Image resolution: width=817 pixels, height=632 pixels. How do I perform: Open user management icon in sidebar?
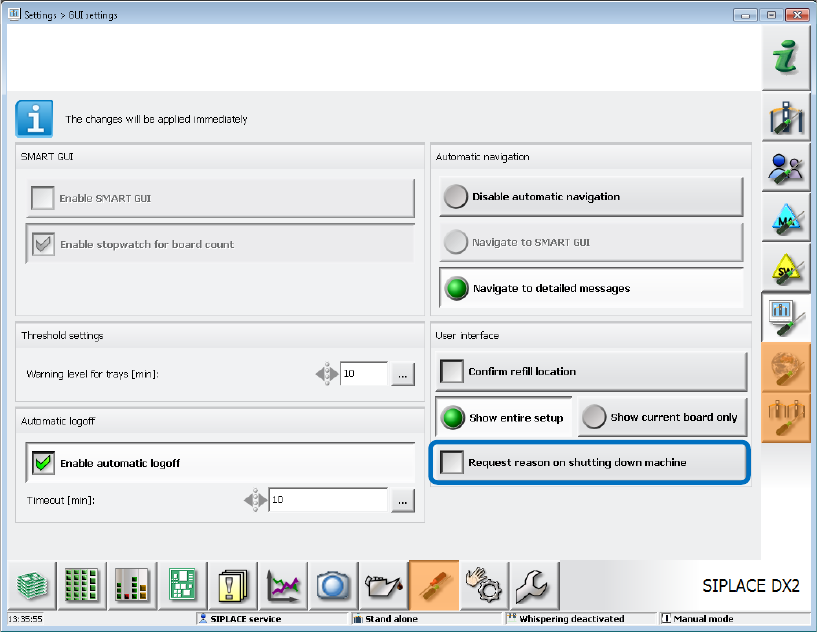786,167
